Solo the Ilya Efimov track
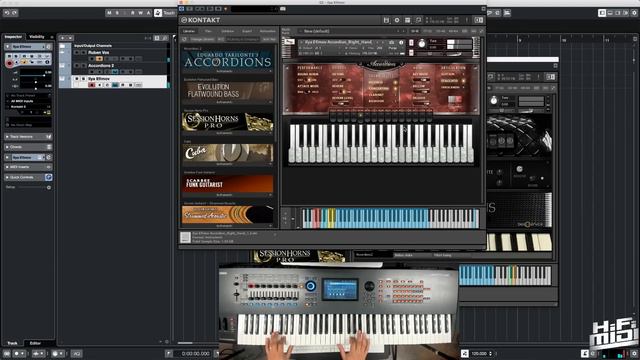The image size is (640, 360). click(x=83, y=78)
